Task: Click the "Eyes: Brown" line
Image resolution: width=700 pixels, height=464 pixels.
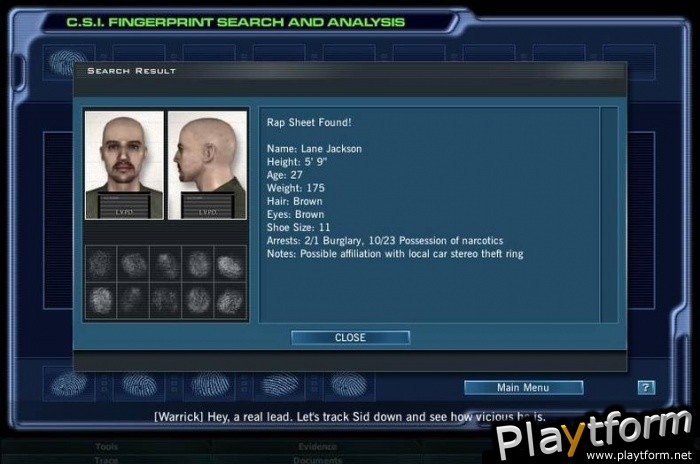Action: tap(296, 214)
